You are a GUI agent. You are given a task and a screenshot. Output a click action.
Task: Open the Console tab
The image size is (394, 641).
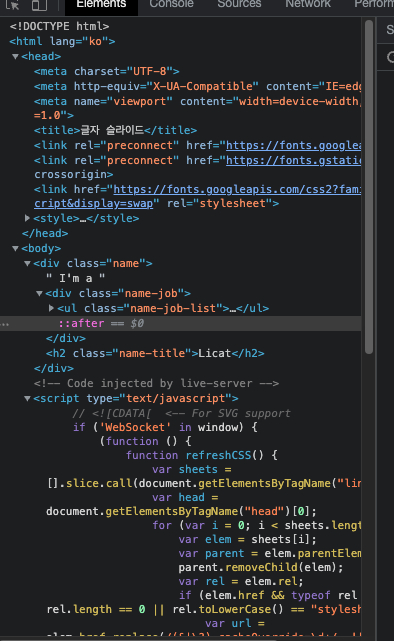point(171,5)
